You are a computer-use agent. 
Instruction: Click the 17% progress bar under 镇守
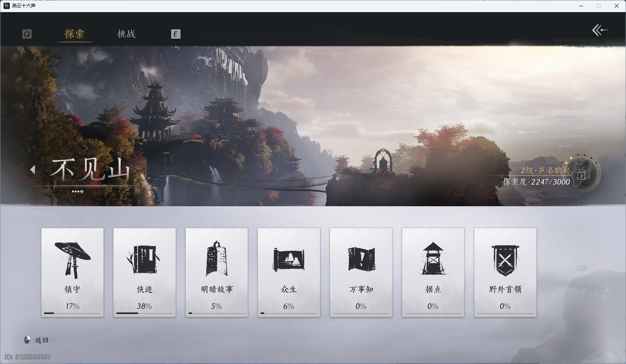[x=72, y=313]
